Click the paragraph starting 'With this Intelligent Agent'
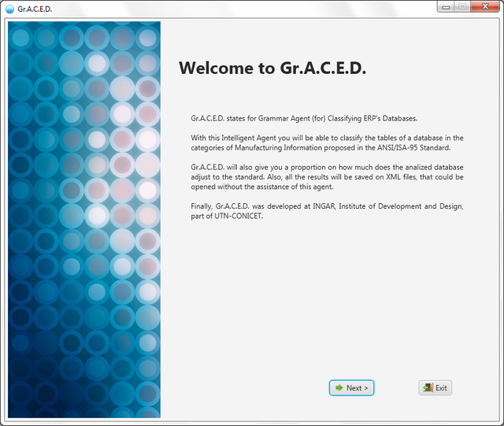 click(x=327, y=143)
